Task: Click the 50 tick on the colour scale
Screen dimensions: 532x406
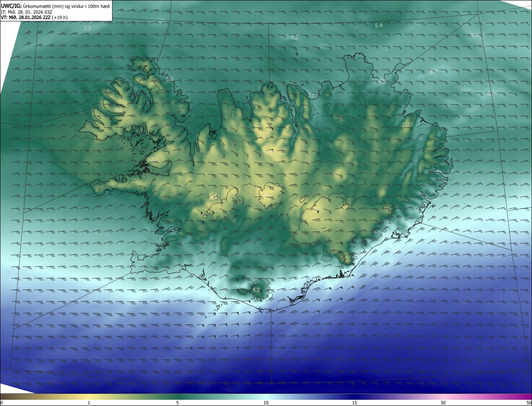Action: tap(529, 403)
